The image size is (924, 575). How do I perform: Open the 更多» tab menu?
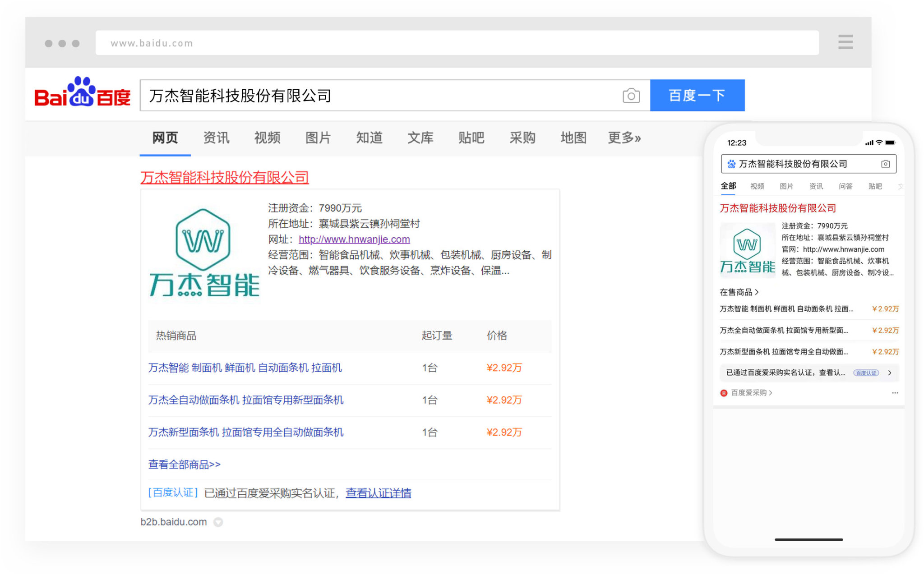(624, 138)
